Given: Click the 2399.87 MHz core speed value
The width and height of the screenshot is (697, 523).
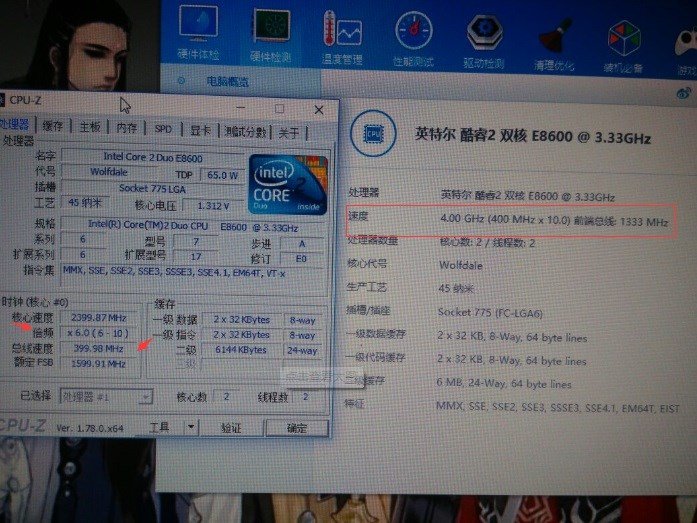Looking at the screenshot, I should pyautogui.click(x=99, y=318).
